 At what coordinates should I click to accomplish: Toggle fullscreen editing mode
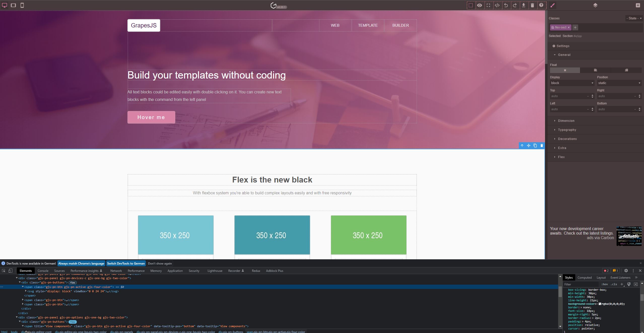488,5
